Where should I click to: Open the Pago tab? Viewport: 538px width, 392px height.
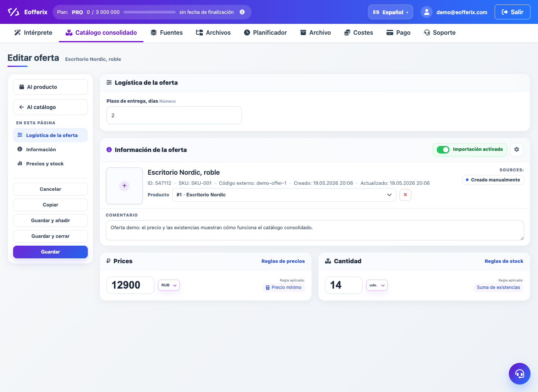[x=398, y=32]
